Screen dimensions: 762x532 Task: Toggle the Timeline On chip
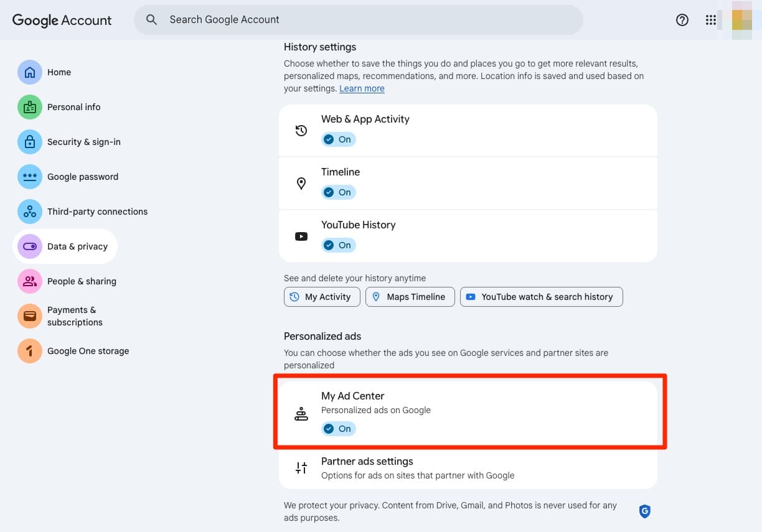tap(339, 192)
